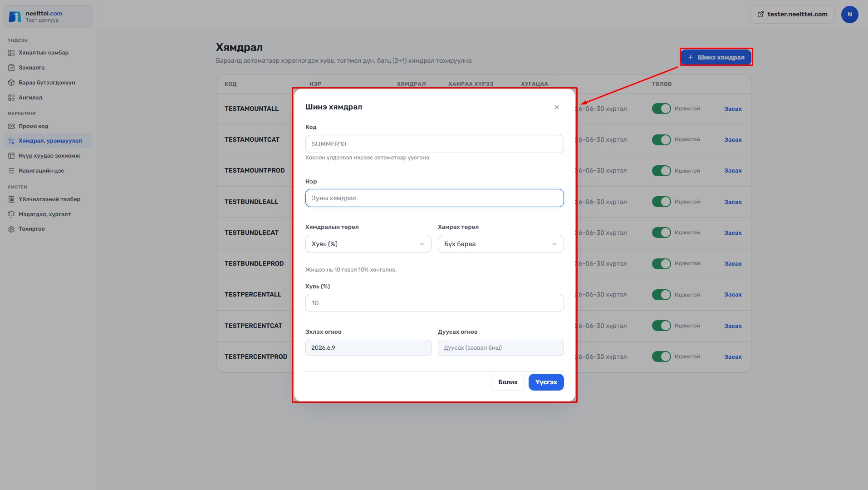
Task: Toggle the TESTAMOUNTPROD Идэвхтэй switch
Action: (661, 171)
